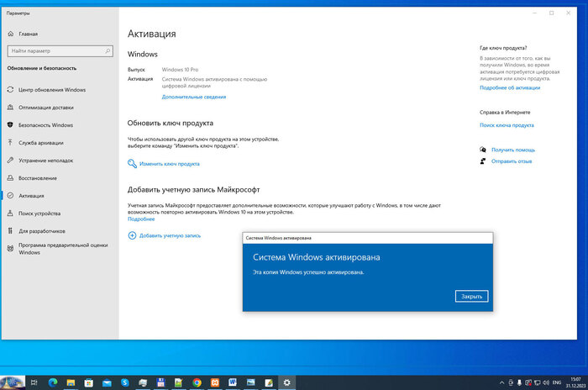Open Дополнительные сведения link
The height and width of the screenshot is (390, 588).
pyautogui.click(x=193, y=97)
